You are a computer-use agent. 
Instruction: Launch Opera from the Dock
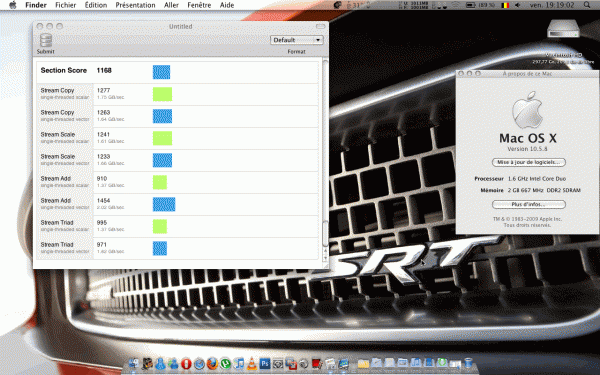pos(186,364)
